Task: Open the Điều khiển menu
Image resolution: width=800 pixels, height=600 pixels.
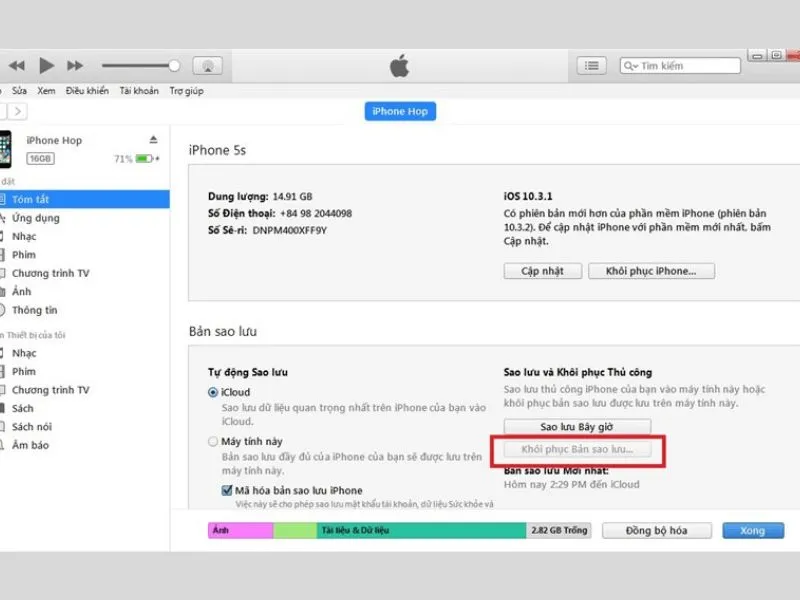Action: pyautogui.click(x=87, y=91)
